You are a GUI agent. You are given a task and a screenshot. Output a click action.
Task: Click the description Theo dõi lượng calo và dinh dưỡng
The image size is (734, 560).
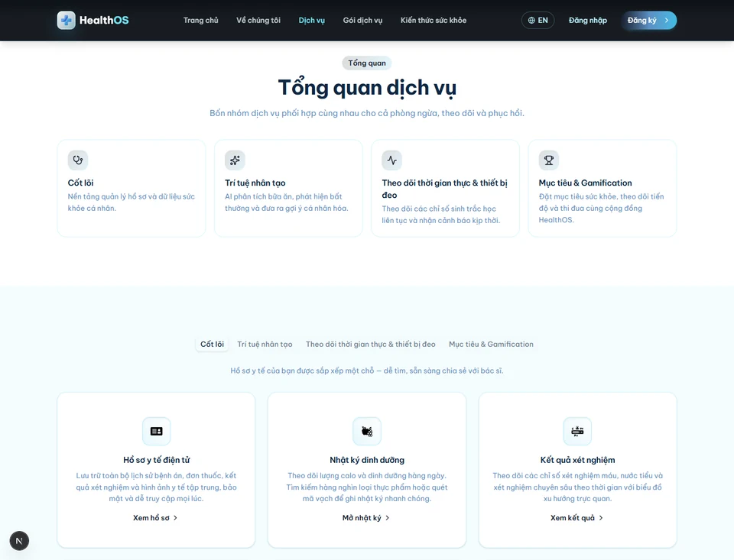(x=367, y=487)
